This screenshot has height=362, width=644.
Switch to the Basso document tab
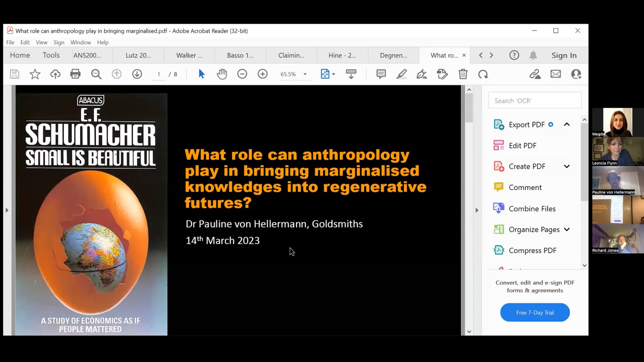click(x=240, y=55)
